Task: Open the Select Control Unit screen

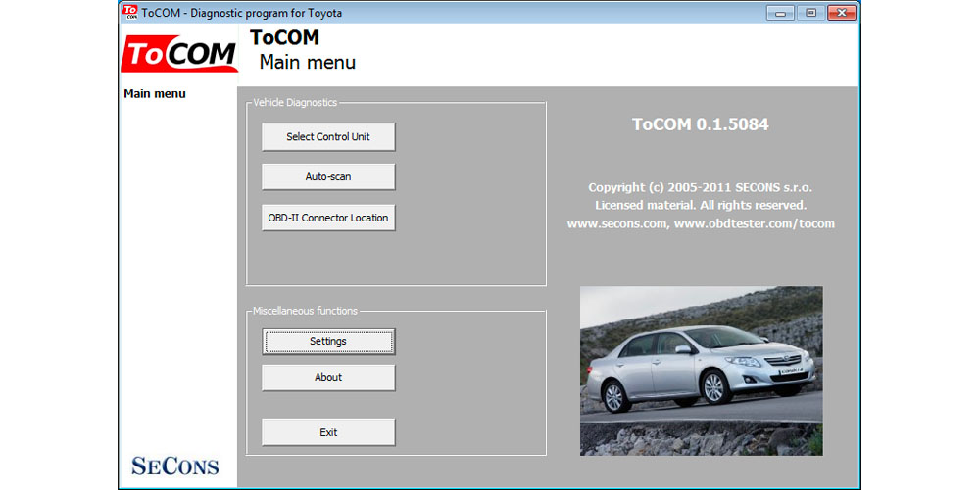Action: (328, 136)
